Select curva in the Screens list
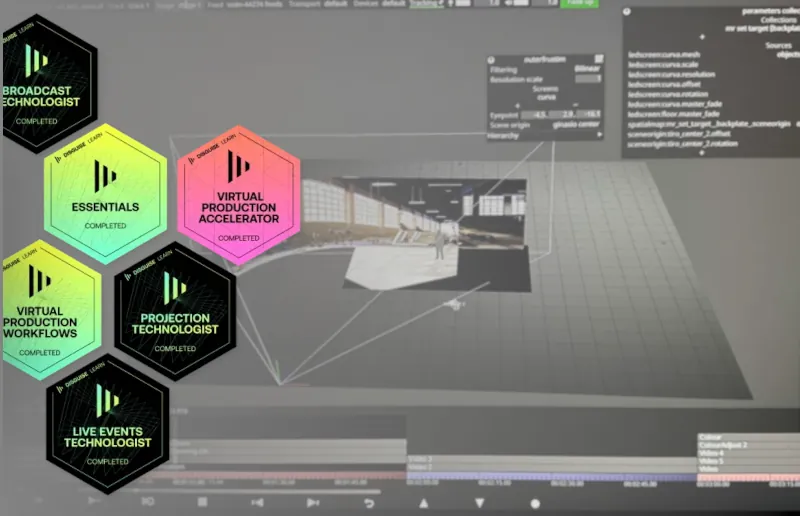This screenshot has width=800, height=516. 546,97
